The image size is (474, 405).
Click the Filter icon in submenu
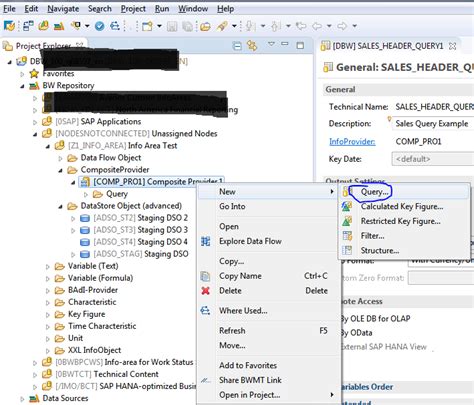(x=347, y=236)
